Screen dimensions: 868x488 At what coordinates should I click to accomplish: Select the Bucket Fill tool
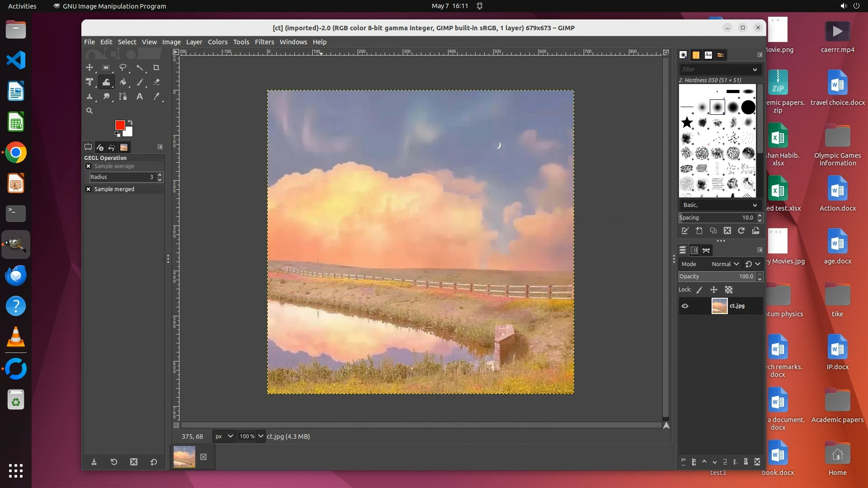123,82
